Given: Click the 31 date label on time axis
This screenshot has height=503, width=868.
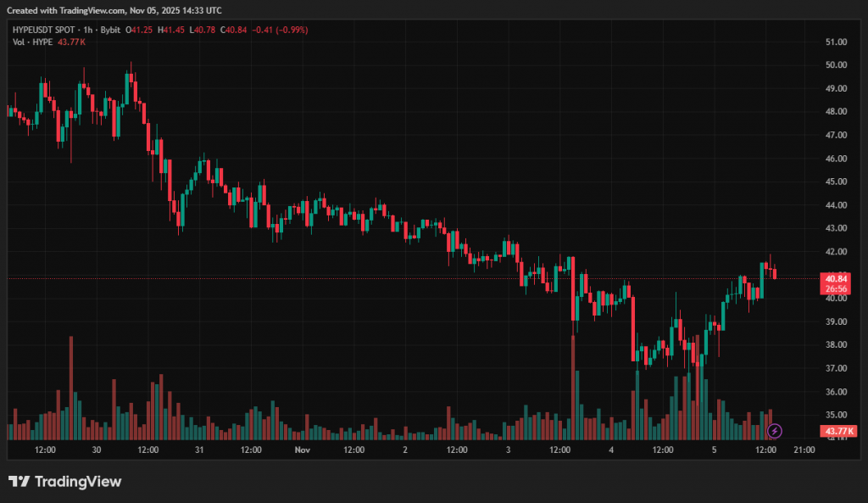Looking at the screenshot, I should (199, 450).
